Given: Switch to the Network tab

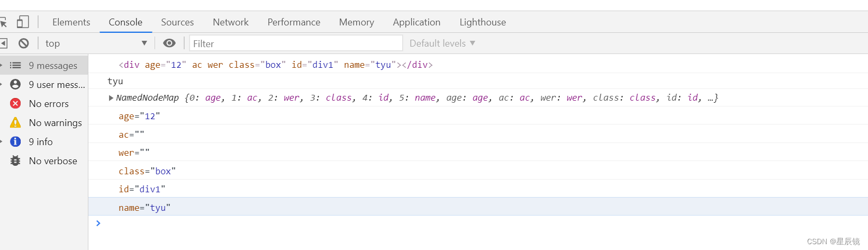Looking at the screenshot, I should pos(230,22).
